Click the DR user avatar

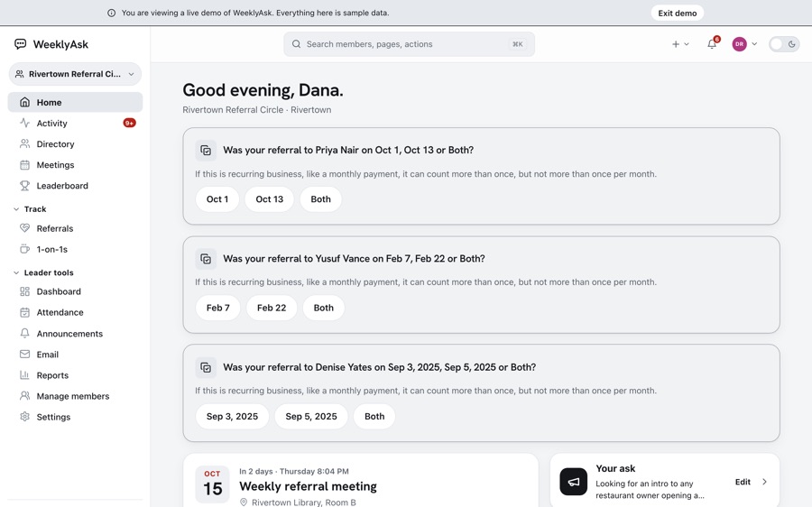739,44
